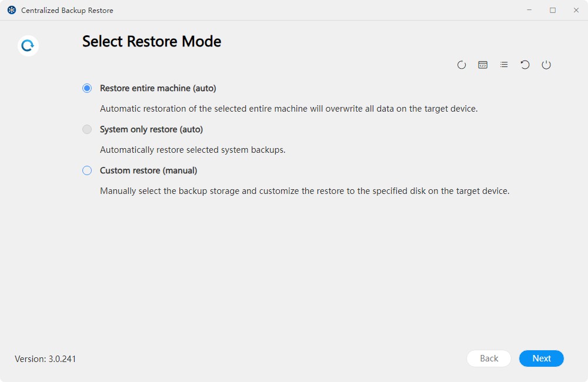The image size is (588, 382).
Task: Click the app icon in the title bar
Action: point(12,10)
